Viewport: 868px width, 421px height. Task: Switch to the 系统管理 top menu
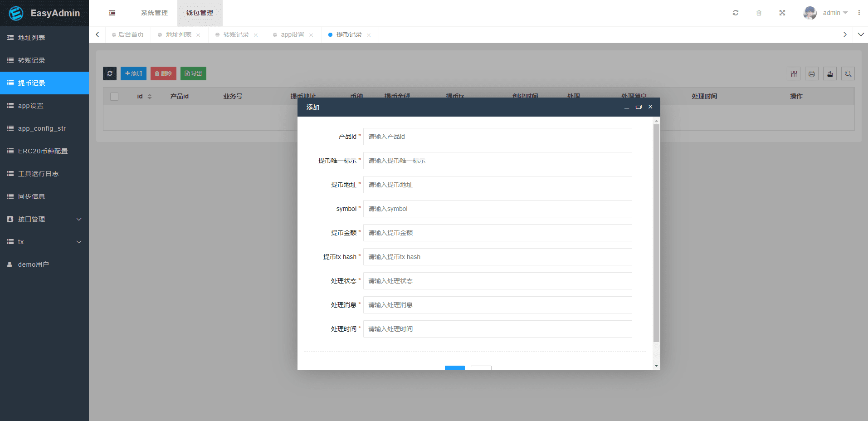[154, 13]
